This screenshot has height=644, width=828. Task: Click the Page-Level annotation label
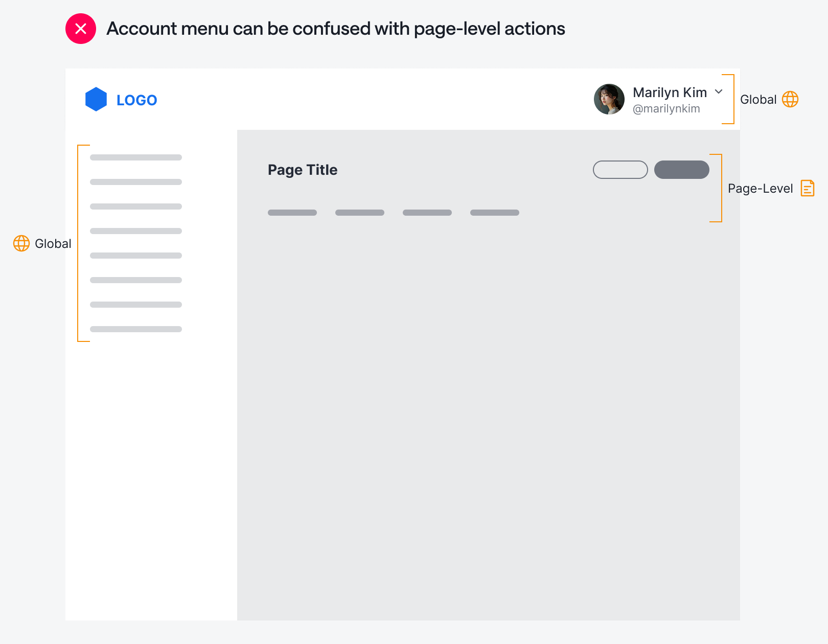click(760, 189)
